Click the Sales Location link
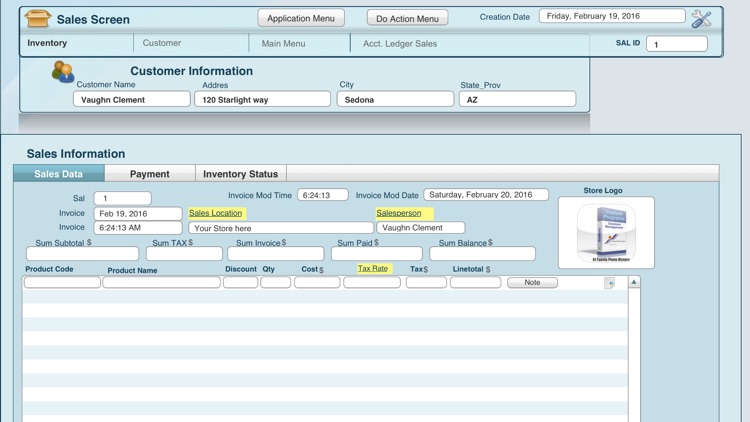 click(x=216, y=213)
